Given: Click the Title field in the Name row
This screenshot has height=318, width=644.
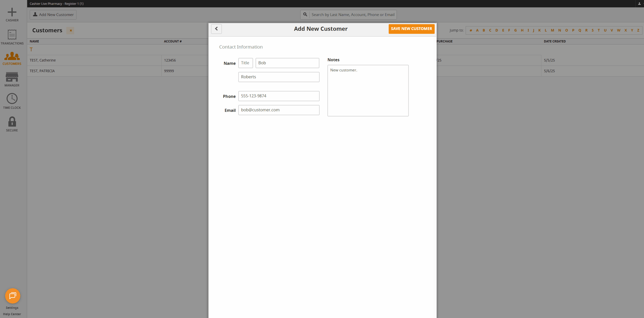Looking at the screenshot, I should (245, 63).
